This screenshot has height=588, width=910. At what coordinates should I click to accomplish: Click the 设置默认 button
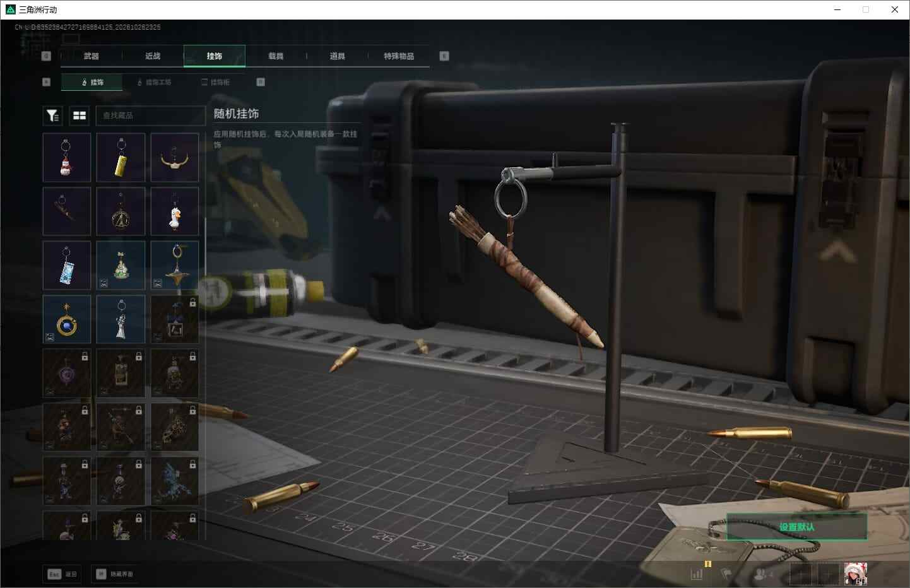(797, 527)
